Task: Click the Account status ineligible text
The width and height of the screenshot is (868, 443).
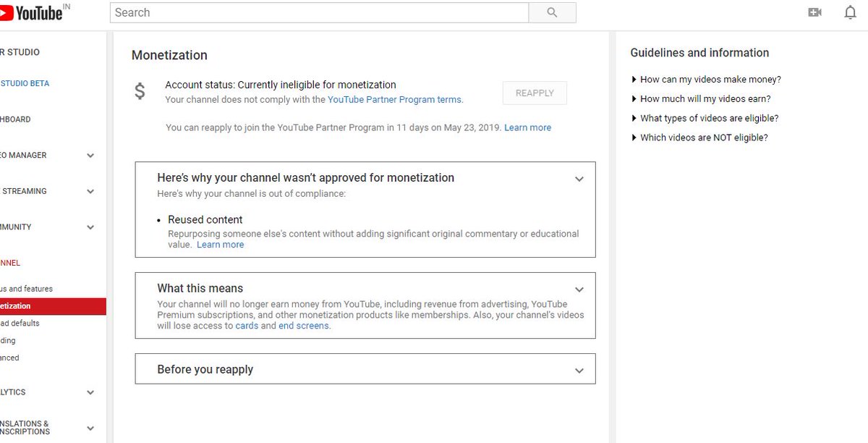Action: 281,85
